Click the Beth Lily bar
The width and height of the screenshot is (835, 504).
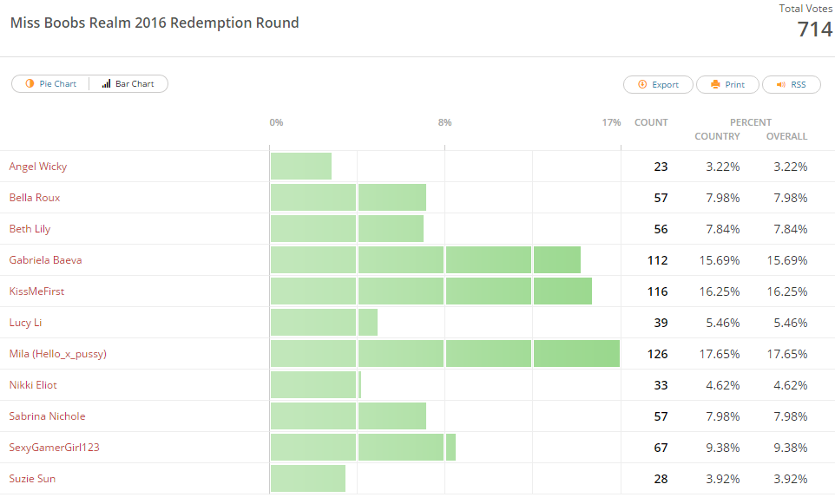347,229
